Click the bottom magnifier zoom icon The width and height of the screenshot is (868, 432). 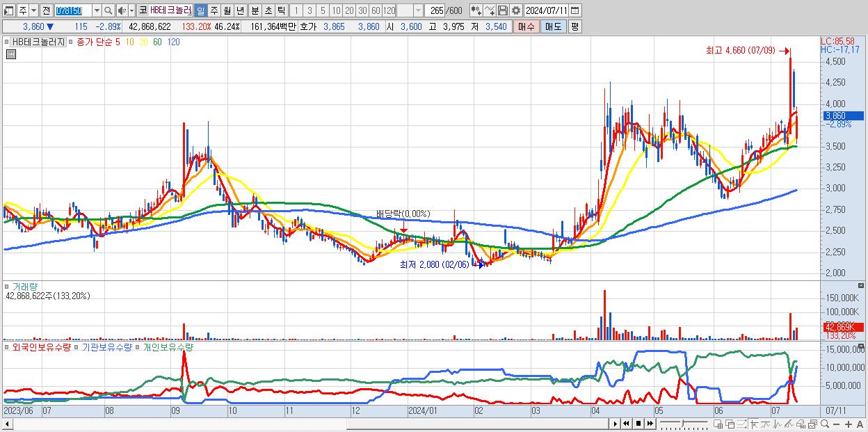pyautogui.click(x=824, y=424)
